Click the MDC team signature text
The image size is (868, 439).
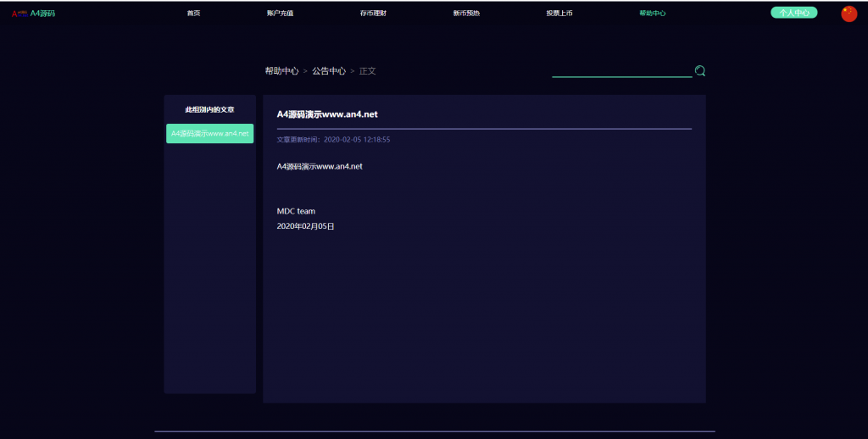[296, 211]
